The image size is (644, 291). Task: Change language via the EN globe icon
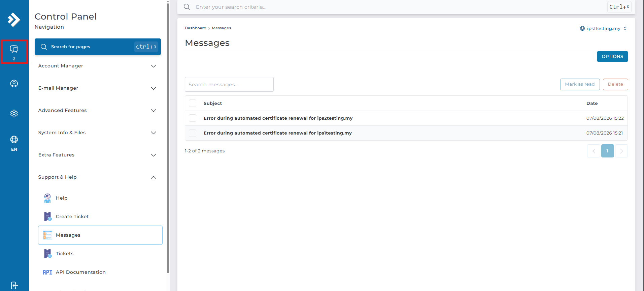pyautogui.click(x=14, y=143)
